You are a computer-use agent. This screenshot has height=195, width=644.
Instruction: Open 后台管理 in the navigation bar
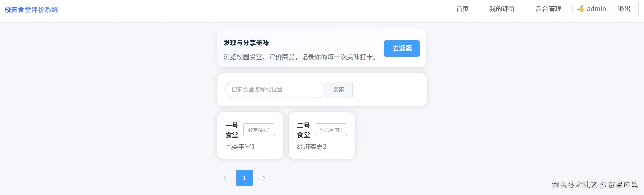coord(548,9)
